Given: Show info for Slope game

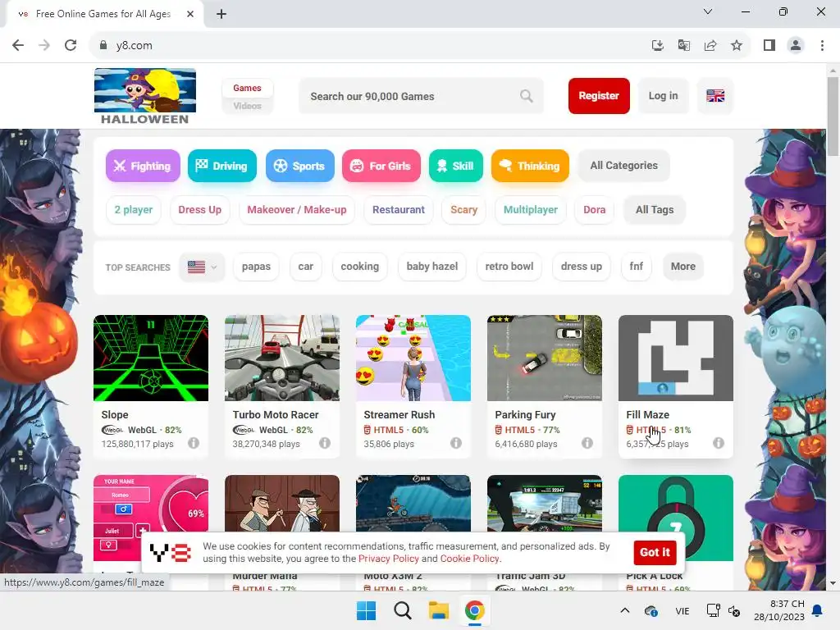Looking at the screenshot, I should 194,443.
